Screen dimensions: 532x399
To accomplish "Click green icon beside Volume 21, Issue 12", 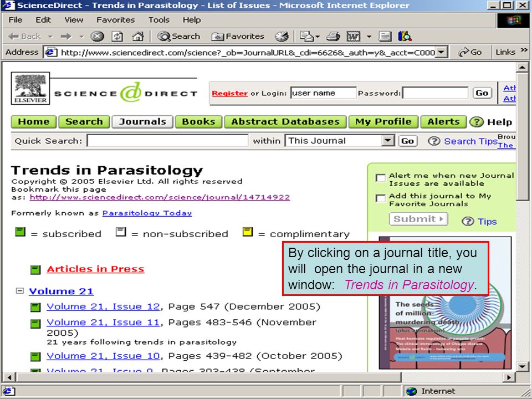I will coord(35,308).
